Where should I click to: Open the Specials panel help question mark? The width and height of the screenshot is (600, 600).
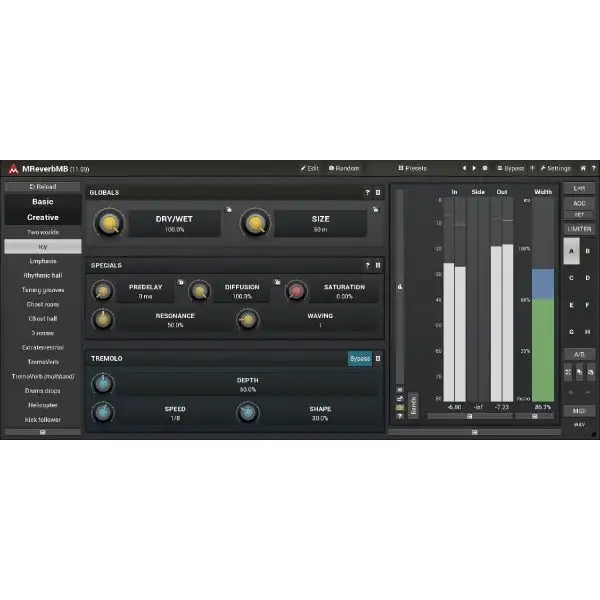click(x=367, y=265)
